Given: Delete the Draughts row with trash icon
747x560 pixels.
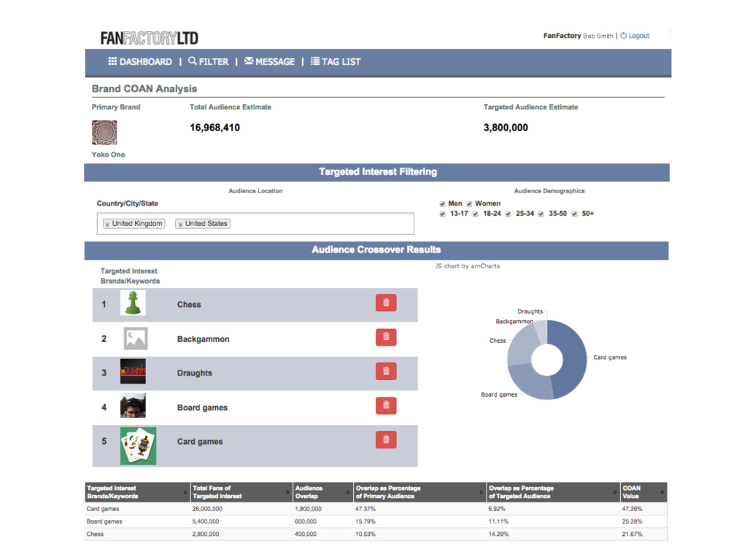Looking at the screenshot, I should click(386, 371).
